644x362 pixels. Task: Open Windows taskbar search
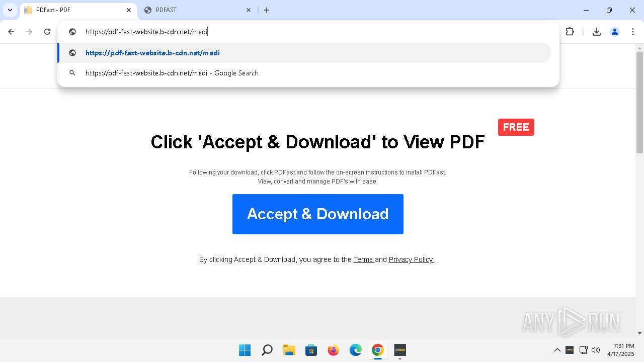[x=267, y=350]
